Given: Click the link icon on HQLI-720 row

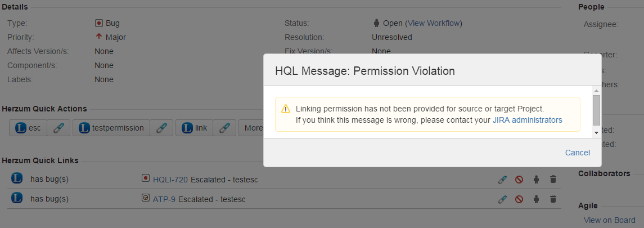Looking at the screenshot, I should (502, 180).
